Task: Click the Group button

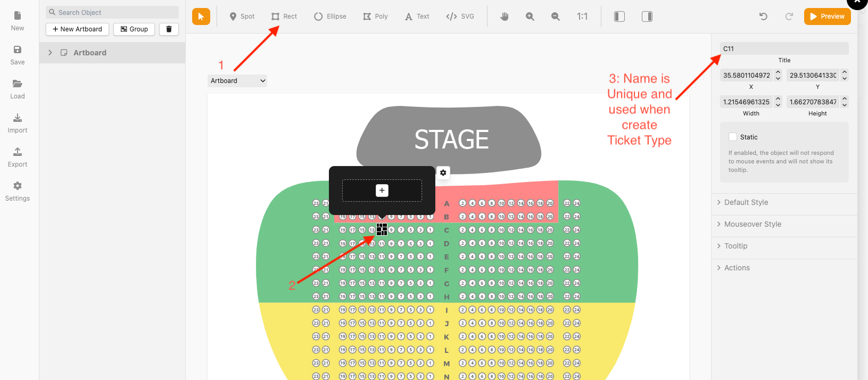Action: [x=134, y=29]
